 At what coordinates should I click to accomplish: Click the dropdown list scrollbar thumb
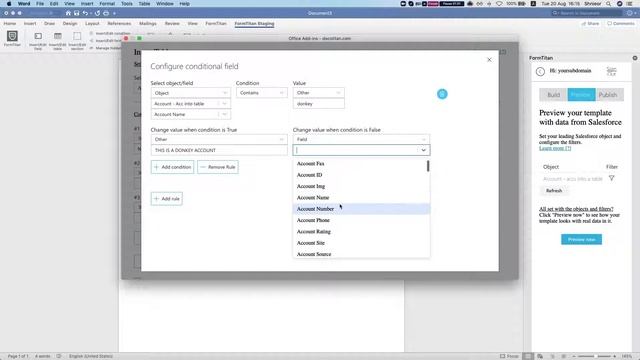[428, 166]
